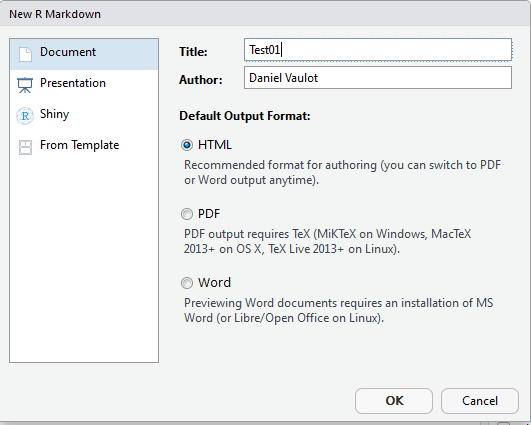531x425 pixels.
Task: Click the Word label text
Action: (214, 283)
